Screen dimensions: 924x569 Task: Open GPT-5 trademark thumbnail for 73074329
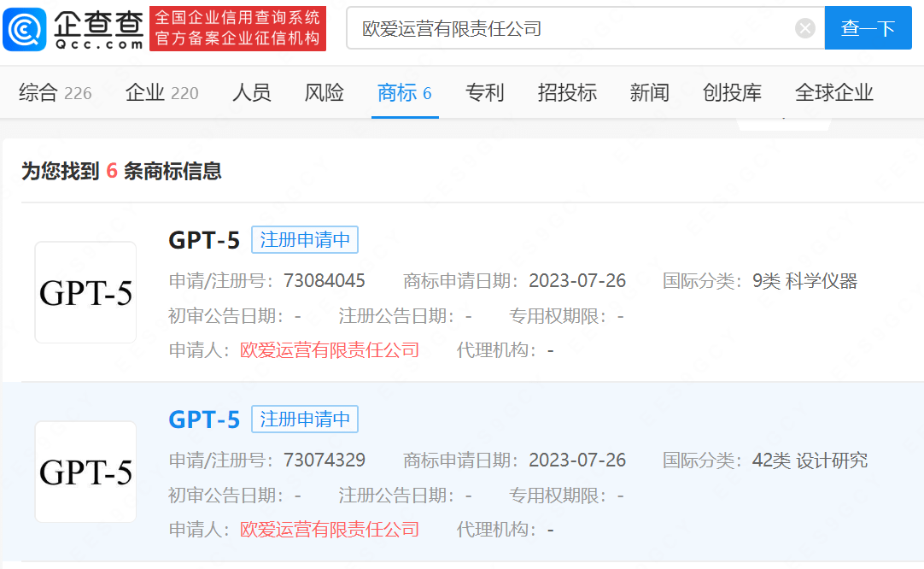tap(85, 472)
